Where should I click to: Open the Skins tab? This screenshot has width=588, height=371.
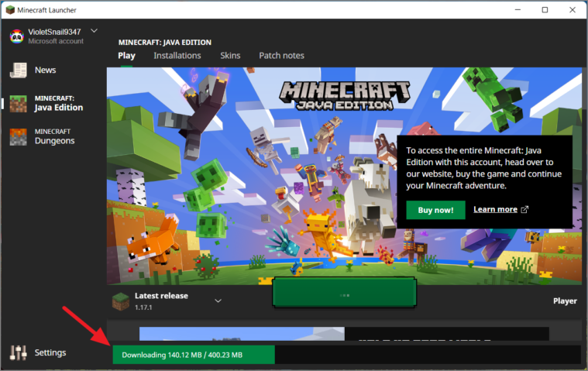point(230,56)
